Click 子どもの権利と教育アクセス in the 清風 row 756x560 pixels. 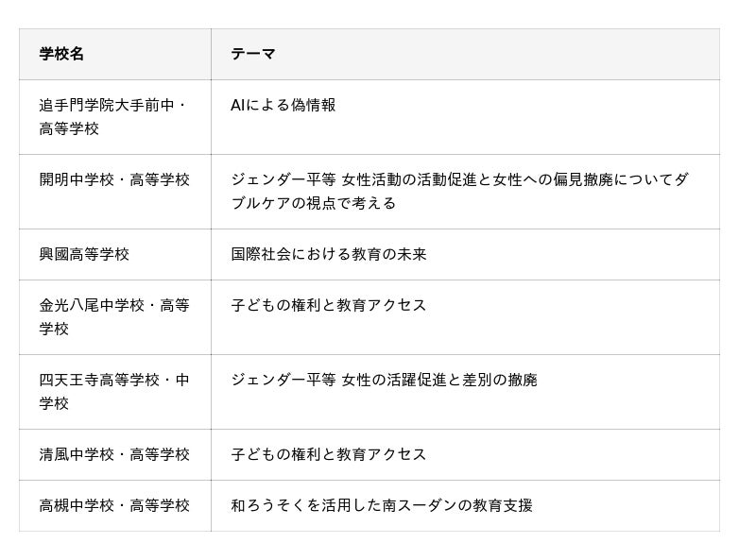(329, 454)
